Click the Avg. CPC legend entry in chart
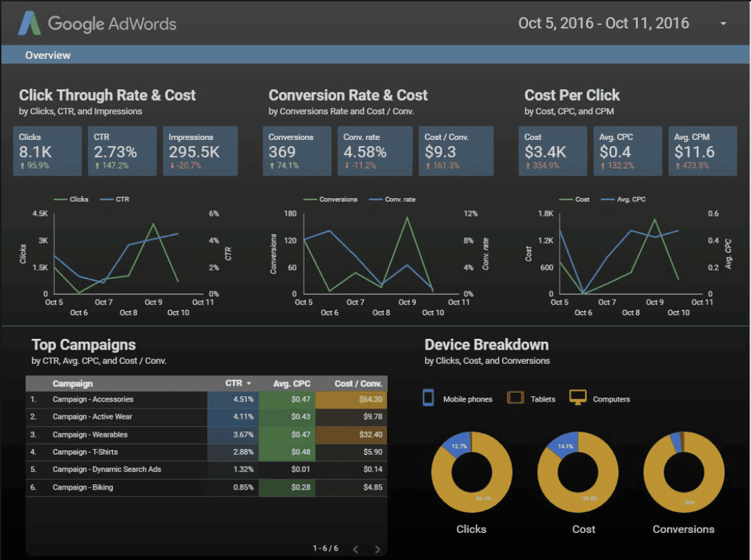This screenshot has height=560, width=751. click(x=623, y=199)
